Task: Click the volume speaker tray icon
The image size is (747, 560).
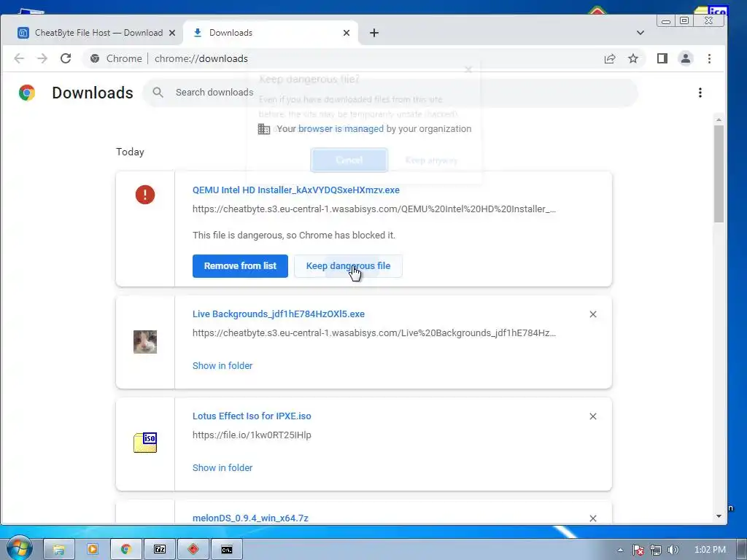Action: pyautogui.click(x=673, y=550)
